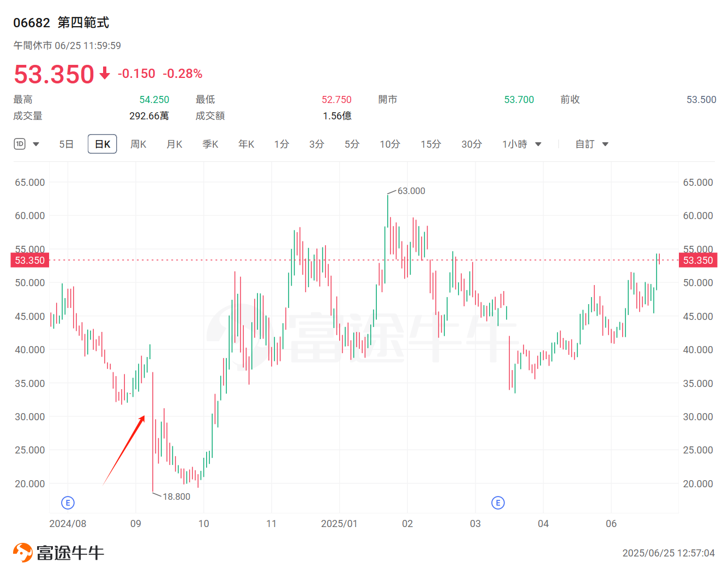Open the 自訂 custom interval dropdown
728x575 pixels.
[605, 144]
